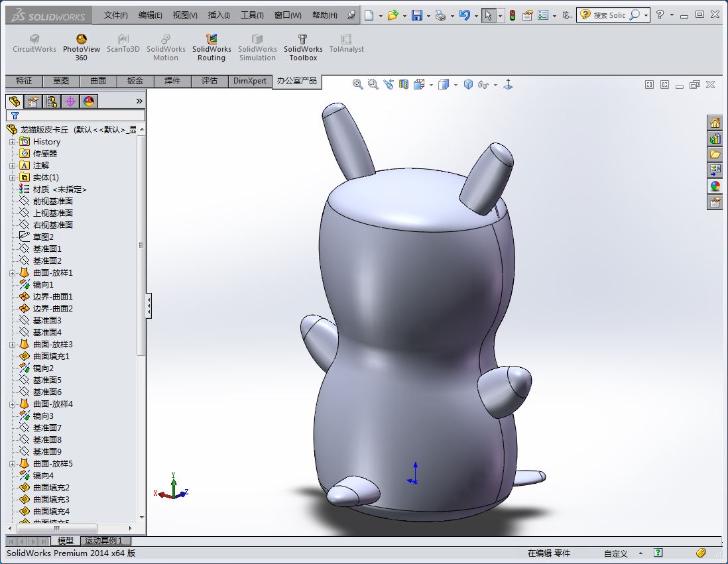728x564 pixels.
Task: Click the Rebuild traffic light icon
Action: [x=513, y=15]
